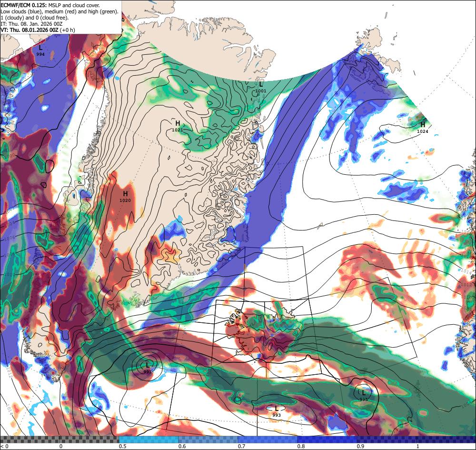
Task: Click the 'VT: Thu. 08.01.2026 00Z (+0 h)' line
Action: (38, 30)
